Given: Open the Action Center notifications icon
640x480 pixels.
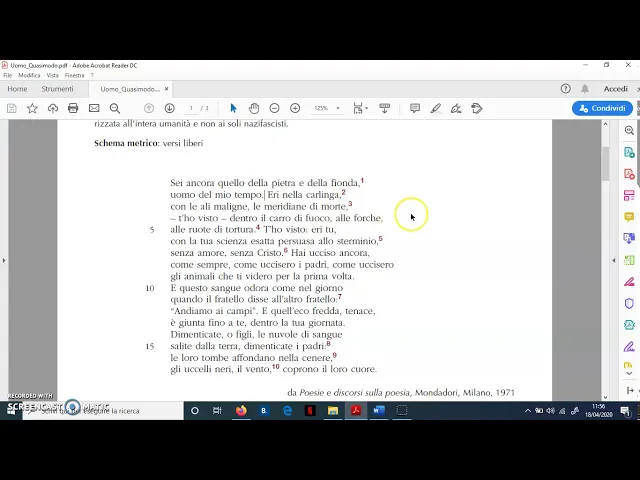Looking at the screenshot, I should click(624, 411).
